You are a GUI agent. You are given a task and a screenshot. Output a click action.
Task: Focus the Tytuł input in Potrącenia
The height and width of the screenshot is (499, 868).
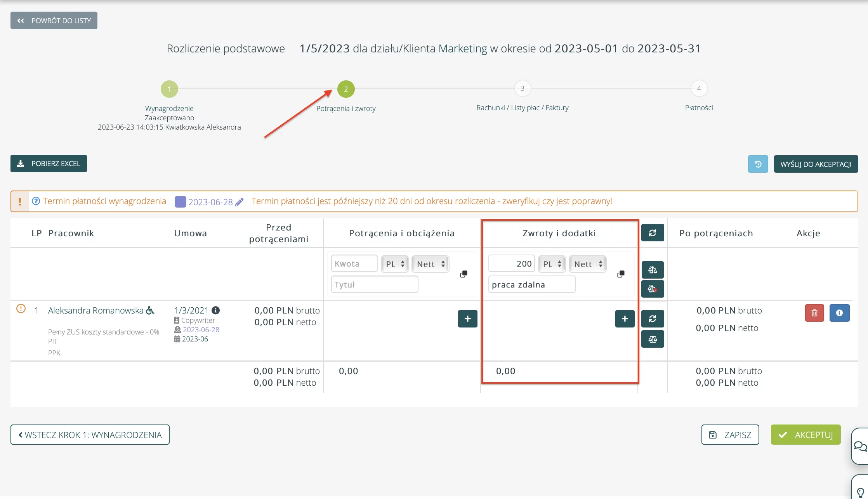375,284
